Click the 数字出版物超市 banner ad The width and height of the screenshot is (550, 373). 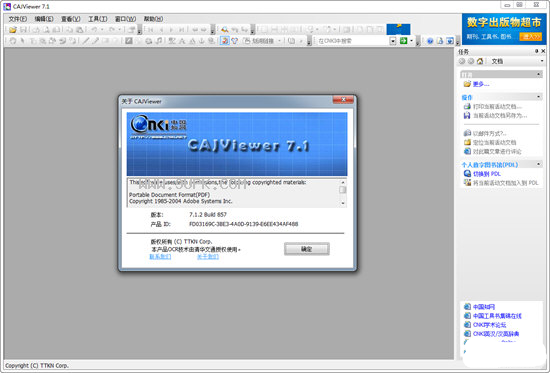coord(504,29)
